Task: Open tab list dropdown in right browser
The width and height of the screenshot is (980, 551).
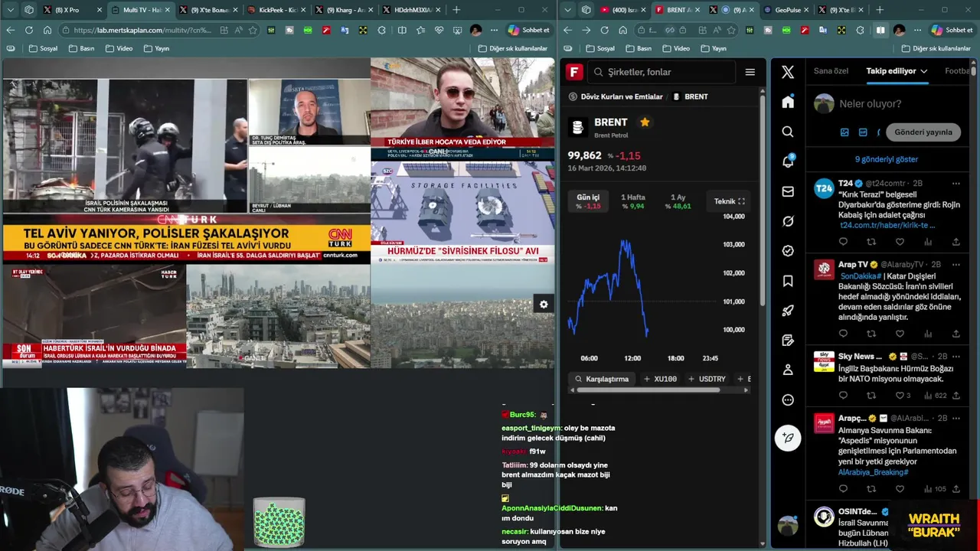Action: [x=569, y=10]
